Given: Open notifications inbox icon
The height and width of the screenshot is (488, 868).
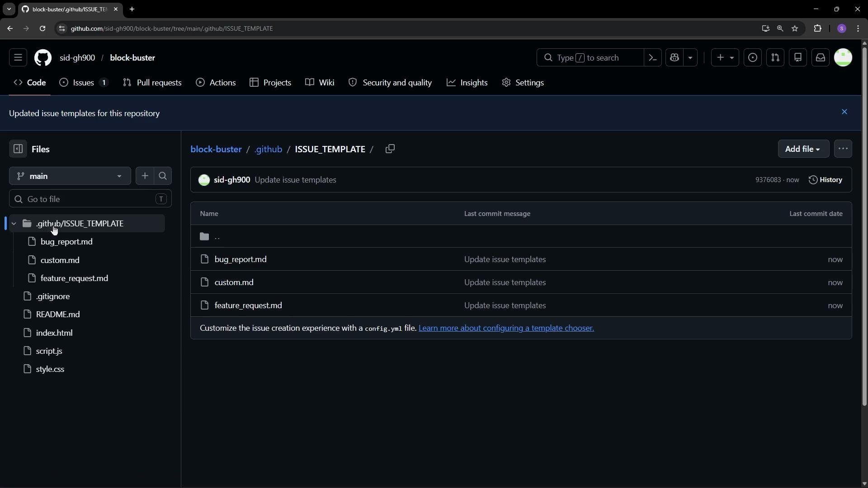Looking at the screenshot, I should pos(821,58).
